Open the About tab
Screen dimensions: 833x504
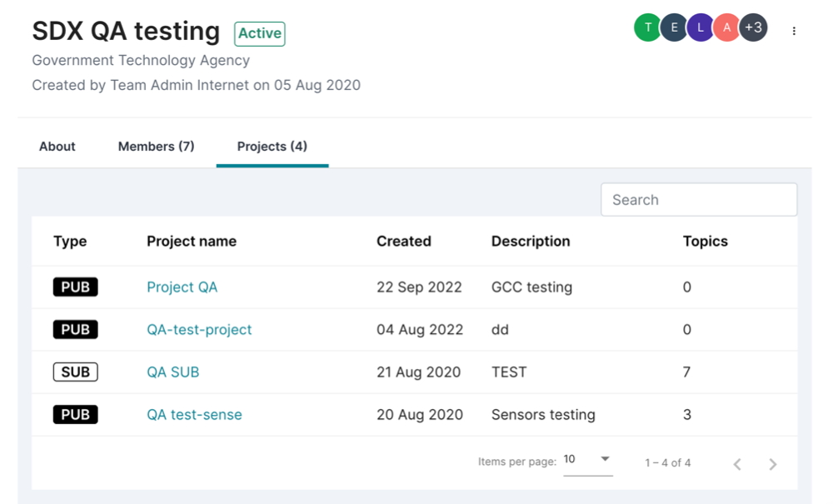57,146
